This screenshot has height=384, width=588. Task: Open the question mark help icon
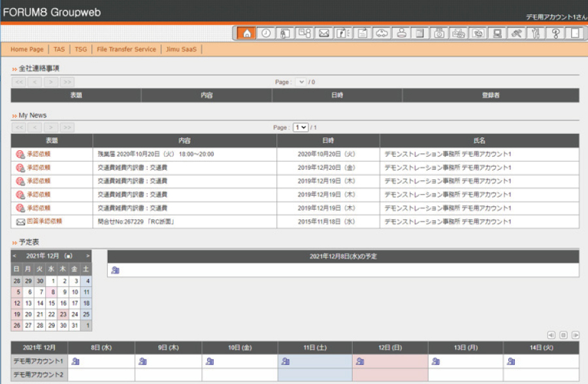[555, 33]
